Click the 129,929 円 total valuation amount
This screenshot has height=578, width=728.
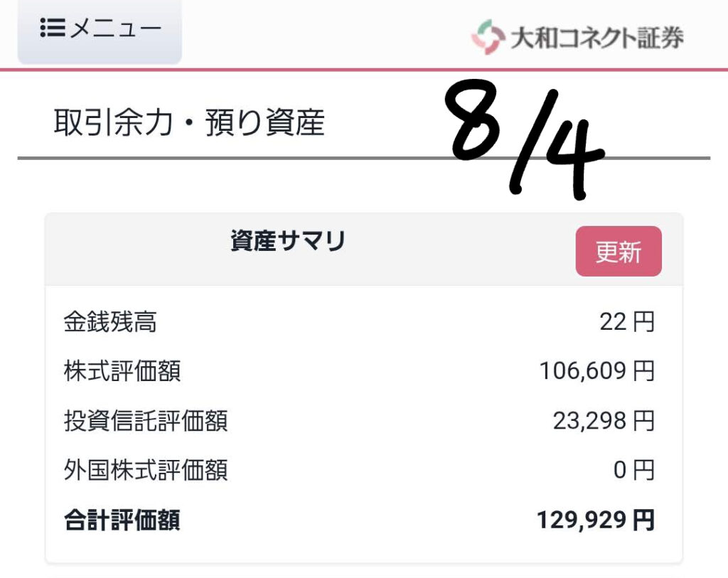[x=596, y=520]
